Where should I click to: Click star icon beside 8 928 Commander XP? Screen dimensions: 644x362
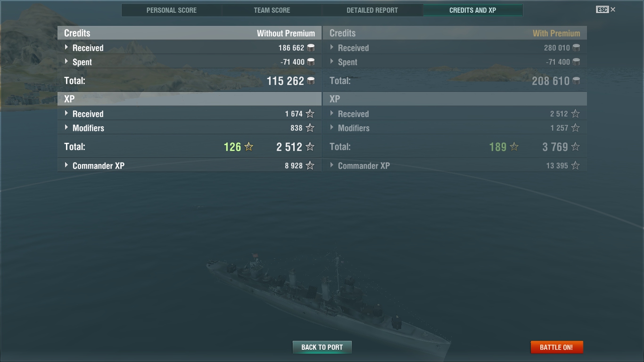pyautogui.click(x=310, y=165)
